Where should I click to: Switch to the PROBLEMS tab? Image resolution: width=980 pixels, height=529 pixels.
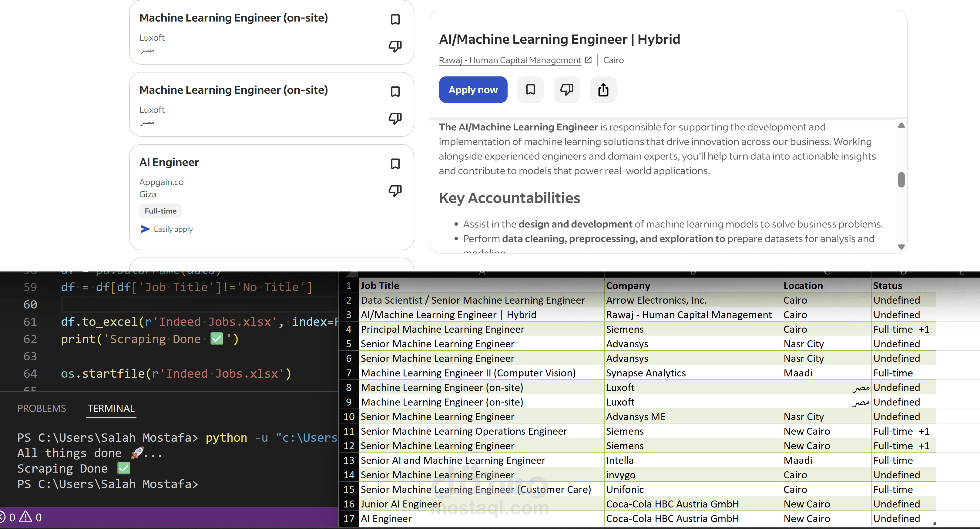pyautogui.click(x=42, y=408)
